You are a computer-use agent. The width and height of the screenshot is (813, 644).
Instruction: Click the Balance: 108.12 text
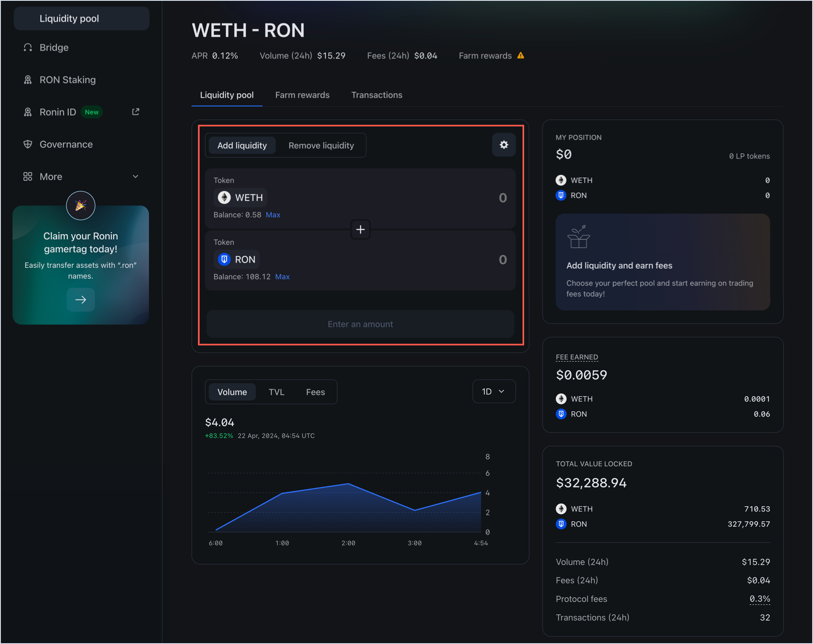click(x=242, y=277)
